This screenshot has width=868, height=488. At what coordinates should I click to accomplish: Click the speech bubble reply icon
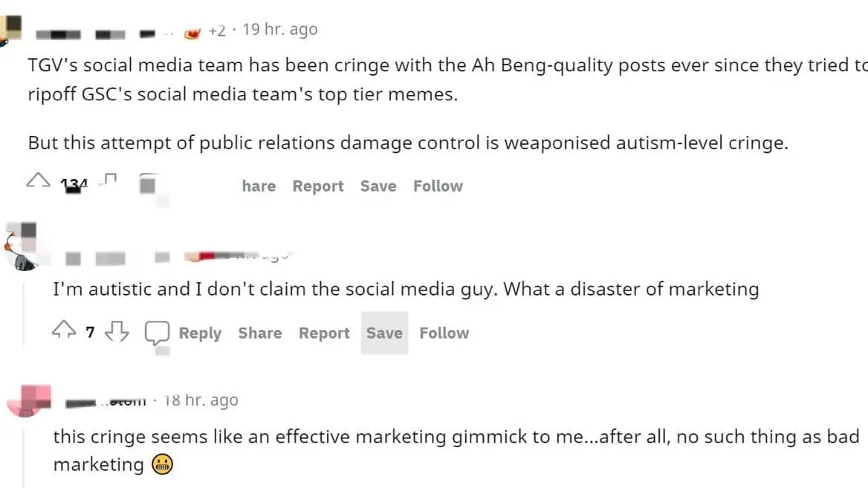pyautogui.click(x=157, y=333)
